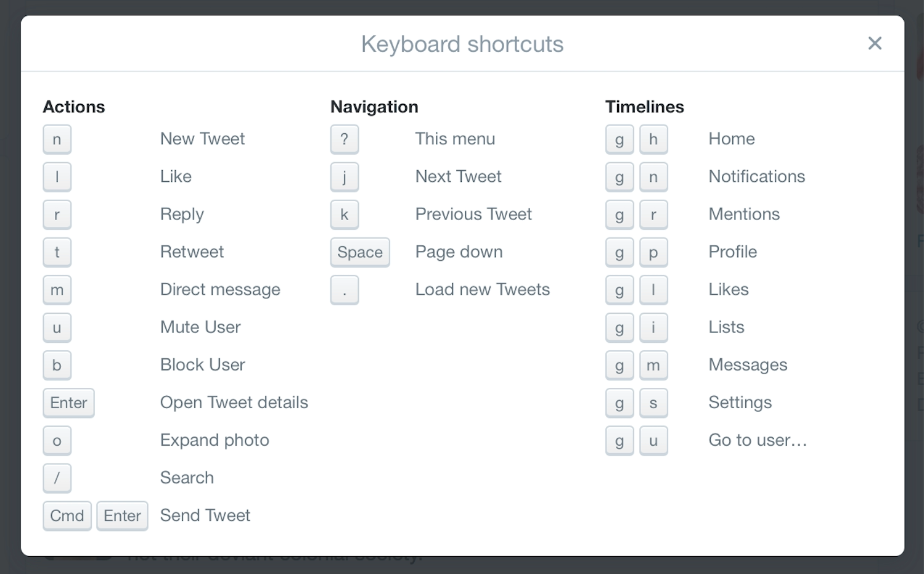
Task: Click the 'p' Profile shortcut keycap
Action: (653, 252)
